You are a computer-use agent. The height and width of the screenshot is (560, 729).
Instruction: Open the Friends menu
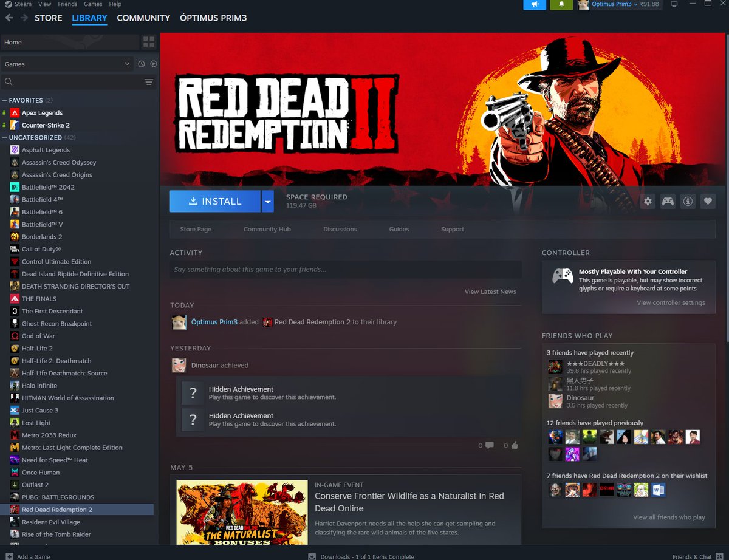click(67, 4)
